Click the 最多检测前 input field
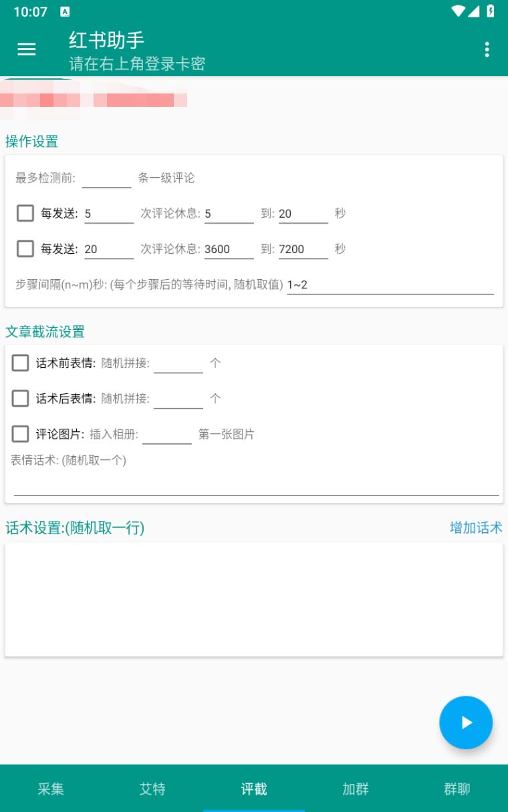The height and width of the screenshot is (812, 508). click(107, 176)
